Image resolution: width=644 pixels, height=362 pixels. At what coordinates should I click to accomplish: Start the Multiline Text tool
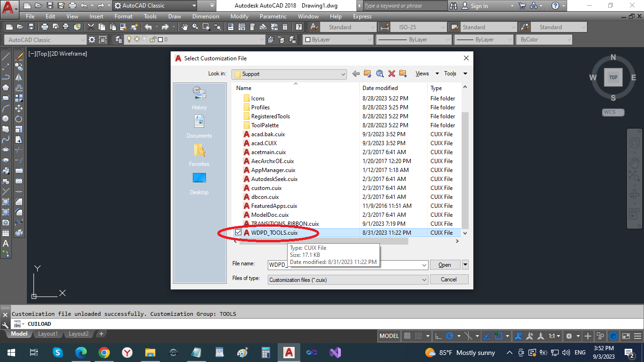tap(6, 243)
